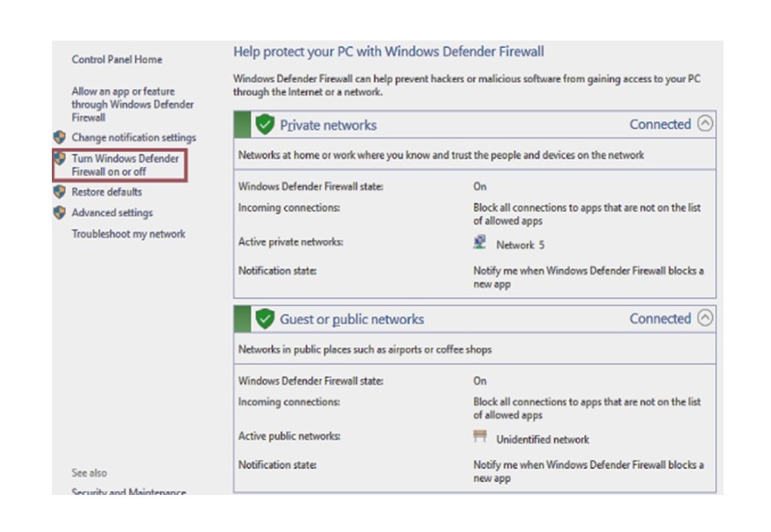
Task: Click the Guest or public networks header title
Action: (x=351, y=319)
